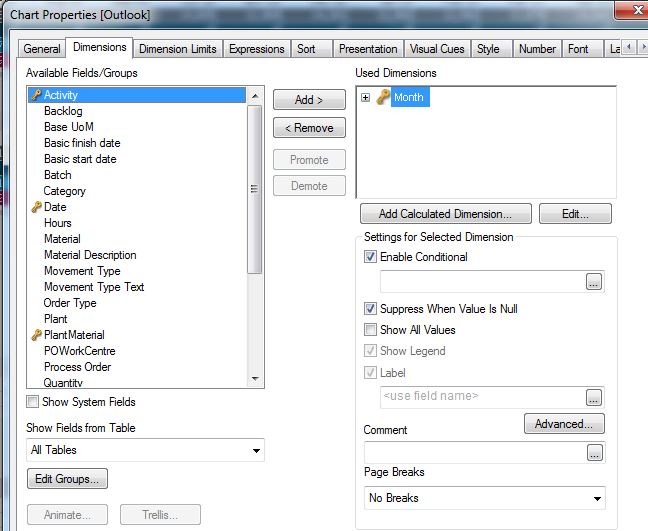Click the key icon beside Date field
This screenshot has width=648, height=531.
pos(36,207)
